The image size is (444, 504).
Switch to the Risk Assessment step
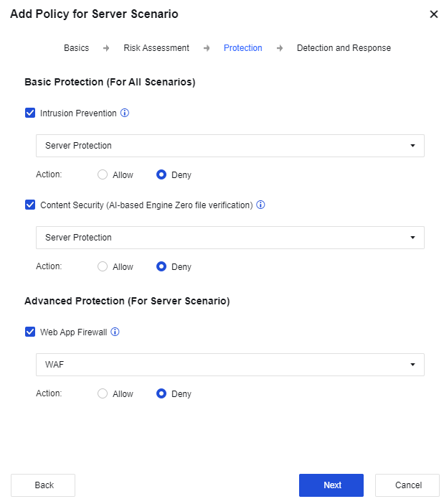(x=156, y=48)
